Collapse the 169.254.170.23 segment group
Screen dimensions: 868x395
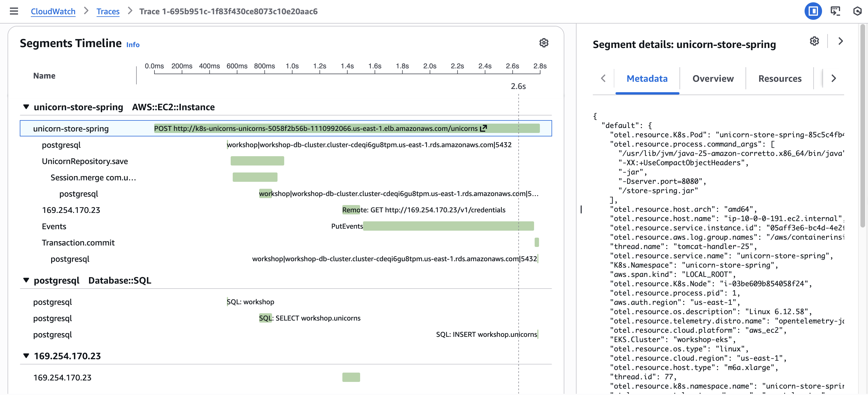point(26,355)
